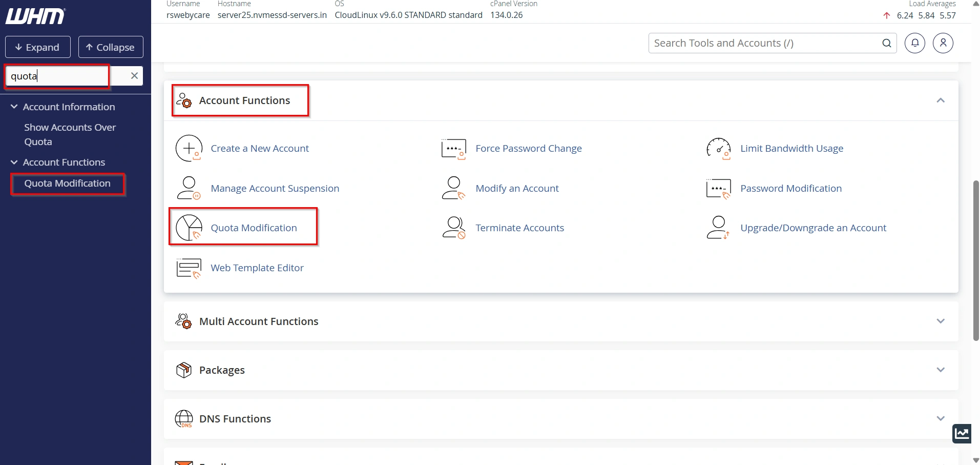Click the Account Functions section icon
The image size is (980, 465).
[183, 100]
